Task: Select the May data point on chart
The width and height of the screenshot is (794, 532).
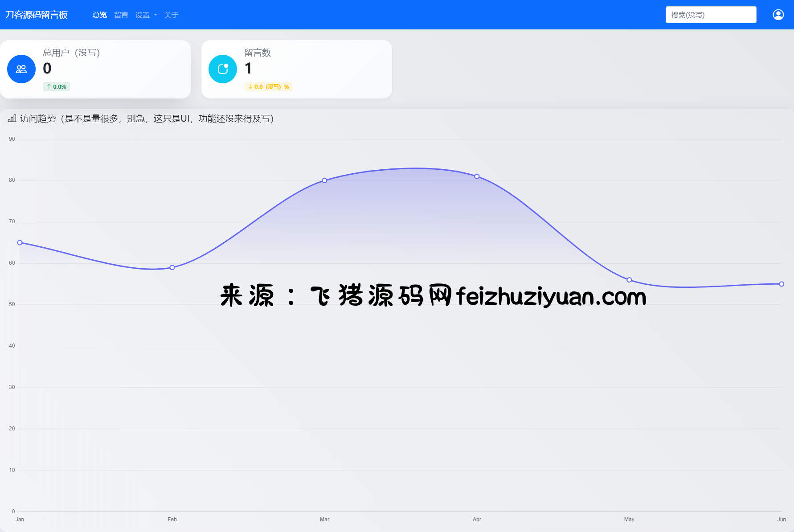Action: 629,280
